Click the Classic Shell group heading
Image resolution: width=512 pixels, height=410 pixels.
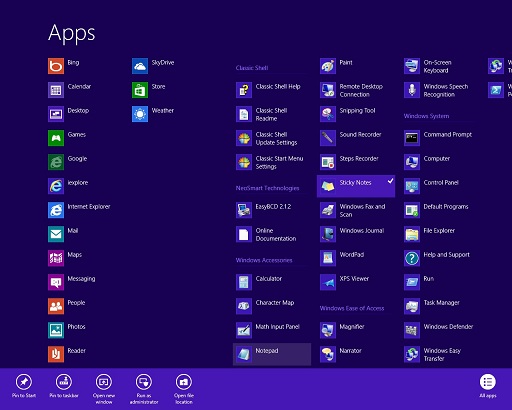252,68
